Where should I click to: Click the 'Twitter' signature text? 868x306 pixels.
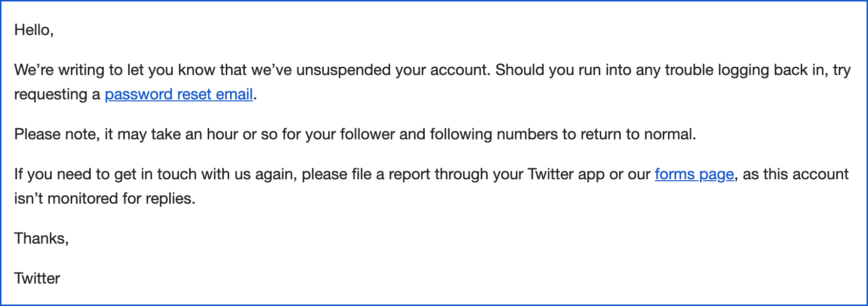(37, 278)
